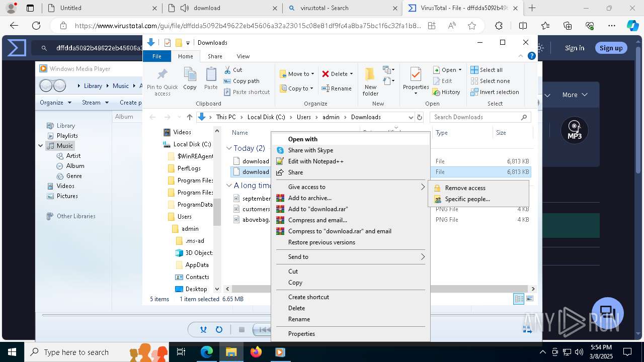This screenshot has height=362, width=644.
Task: Open the VirusTotal More dropdown
Action: pos(575,95)
